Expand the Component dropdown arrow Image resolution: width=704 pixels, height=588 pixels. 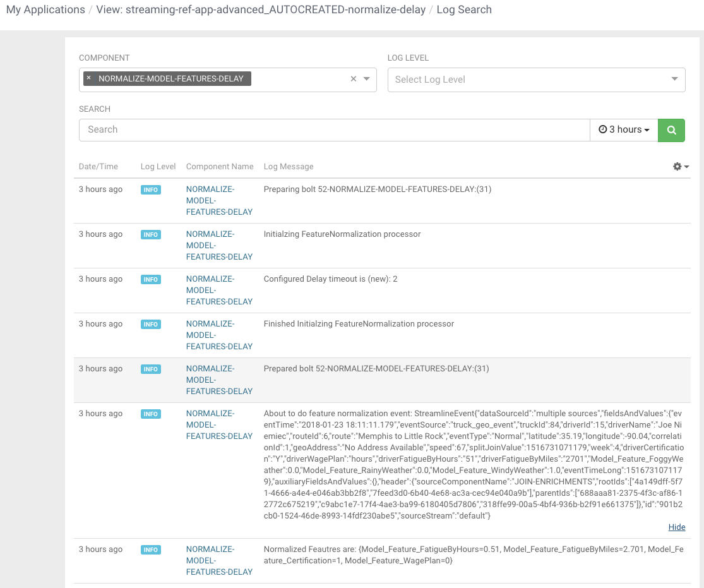(367, 79)
